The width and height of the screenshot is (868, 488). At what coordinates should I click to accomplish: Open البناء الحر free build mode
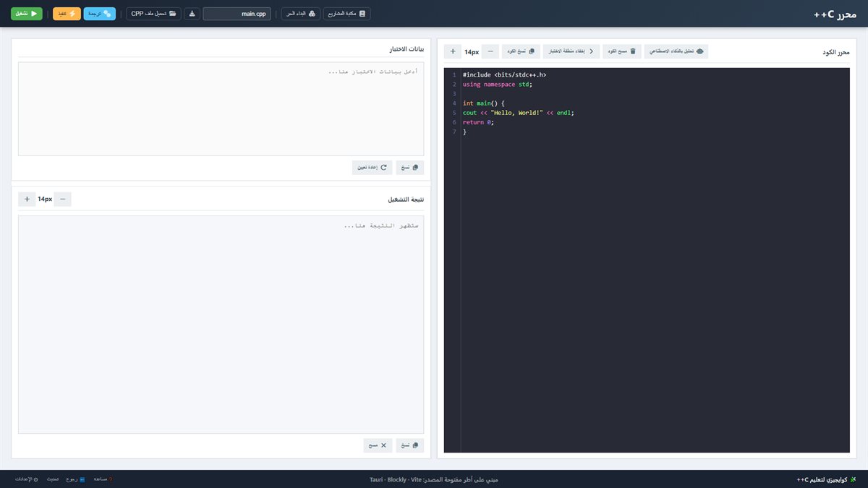(300, 13)
